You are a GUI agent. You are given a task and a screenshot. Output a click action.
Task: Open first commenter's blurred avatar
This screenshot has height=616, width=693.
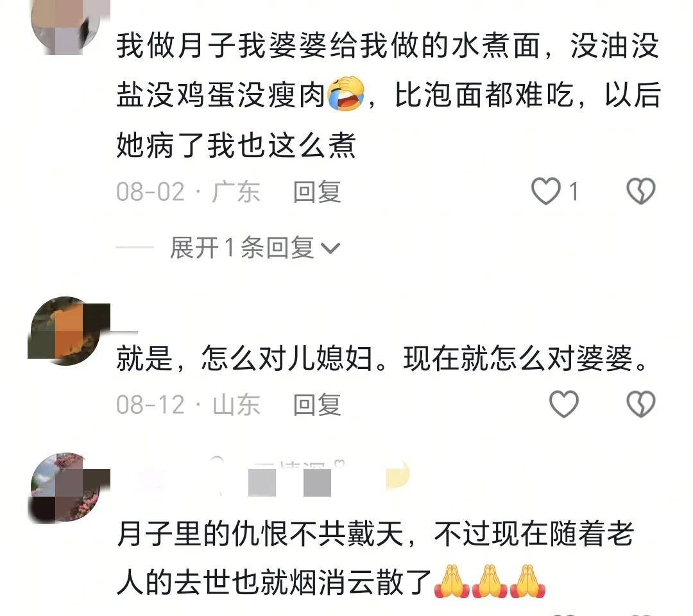tap(66, 24)
